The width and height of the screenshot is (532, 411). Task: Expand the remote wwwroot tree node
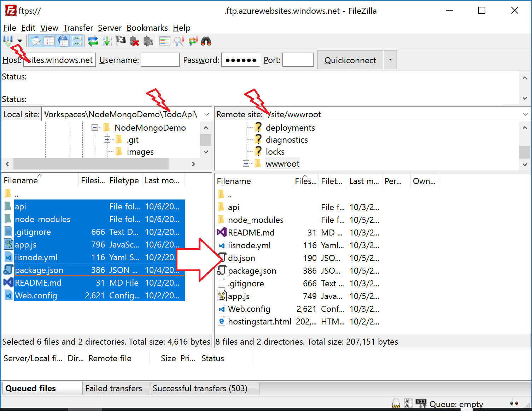point(246,164)
